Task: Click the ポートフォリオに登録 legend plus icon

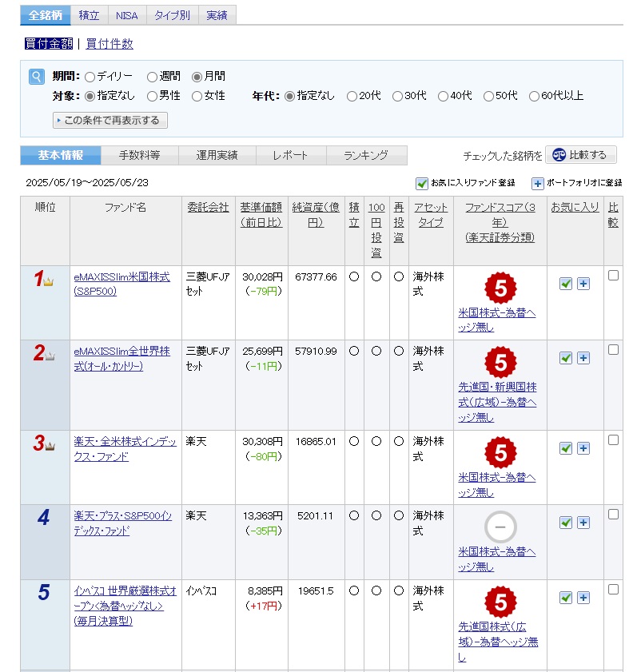Action: pos(537,184)
